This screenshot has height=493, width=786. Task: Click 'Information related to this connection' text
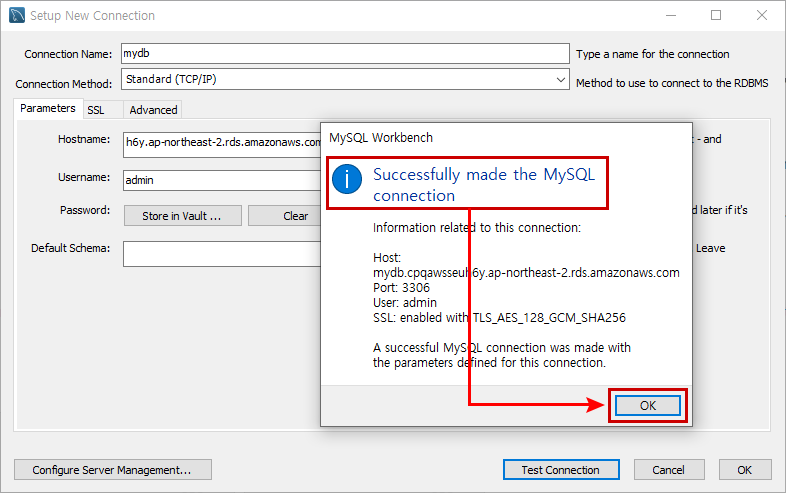click(x=477, y=228)
